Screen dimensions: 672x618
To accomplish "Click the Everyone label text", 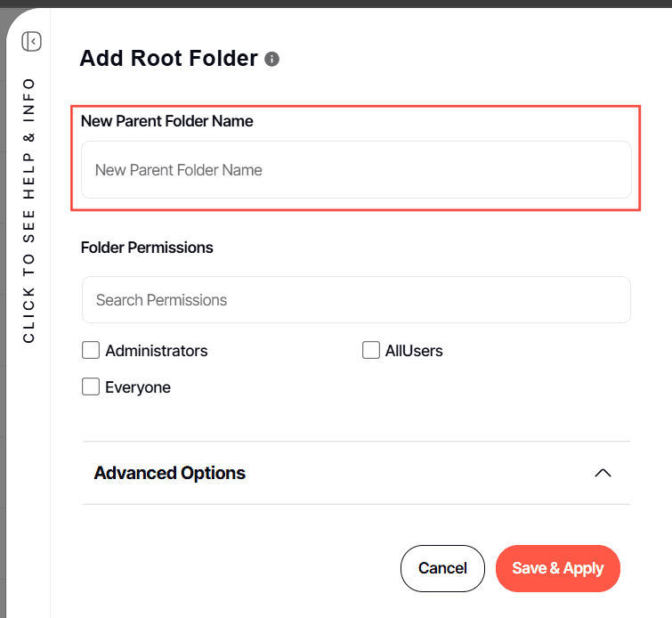I will (x=138, y=387).
